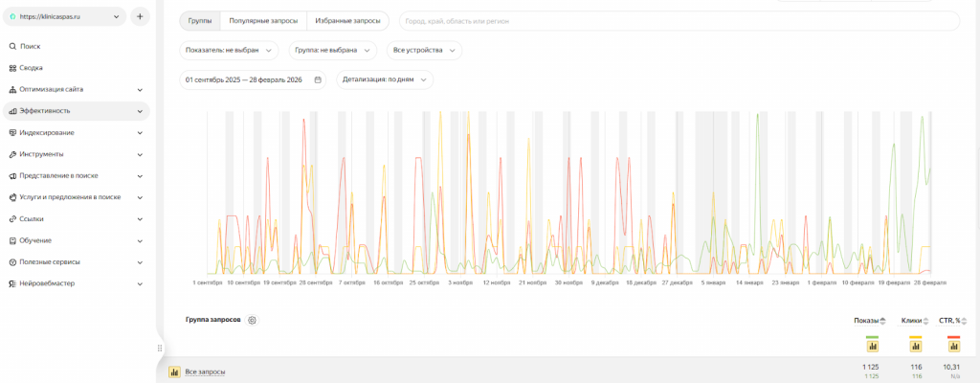Click the plus button to add site
This screenshot has width=980, height=383.
pos(140,17)
